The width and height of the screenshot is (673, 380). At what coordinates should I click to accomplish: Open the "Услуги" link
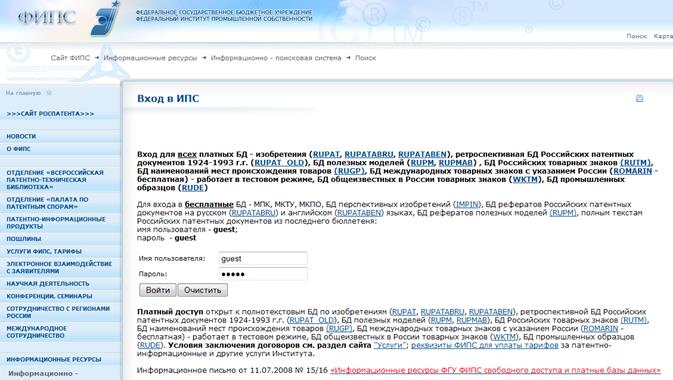point(389,345)
